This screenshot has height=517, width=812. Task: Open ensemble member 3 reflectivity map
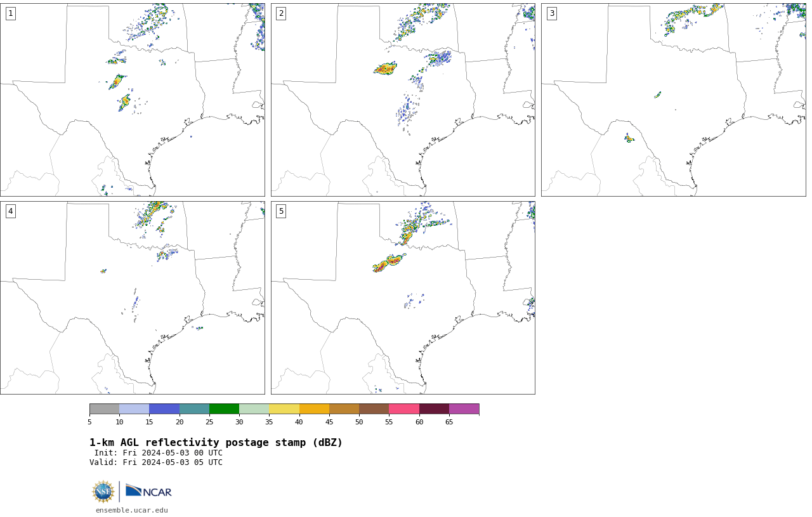tap(674, 100)
